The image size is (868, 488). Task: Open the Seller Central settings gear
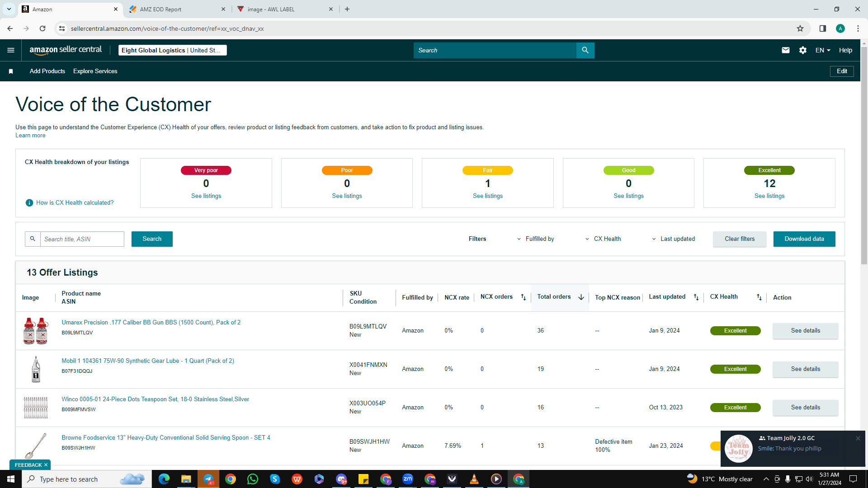click(803, 50)
